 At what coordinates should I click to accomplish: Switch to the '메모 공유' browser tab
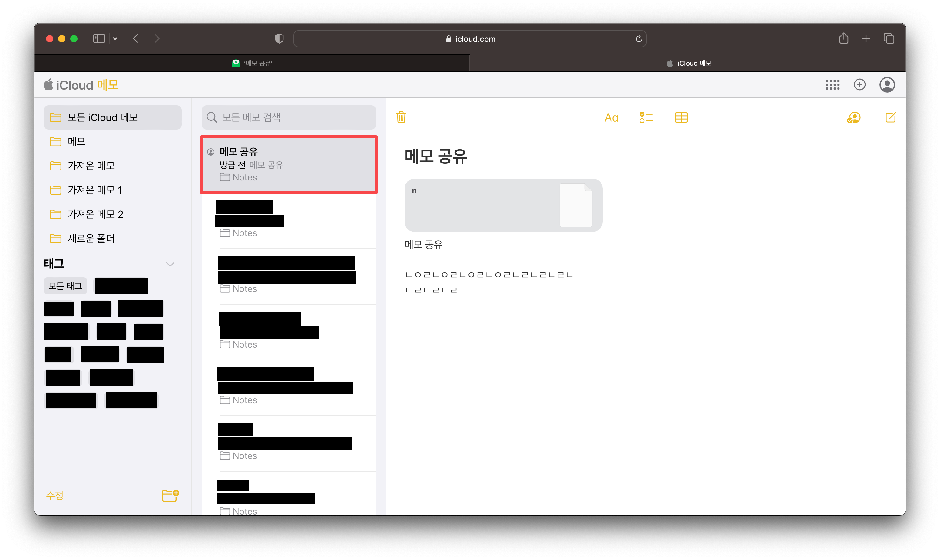click(252, 63)
